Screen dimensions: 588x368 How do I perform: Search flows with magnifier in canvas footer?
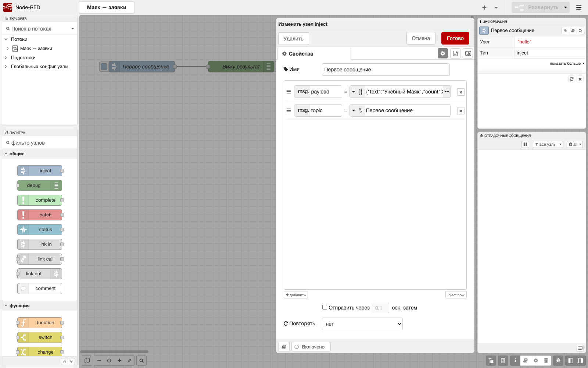[x=141, y=361]
